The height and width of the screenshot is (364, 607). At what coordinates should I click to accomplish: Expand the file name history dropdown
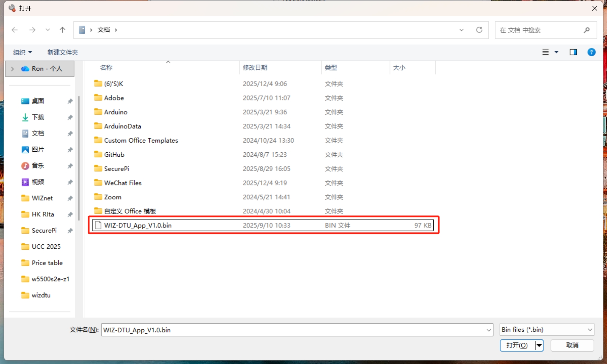[x=488, y=330]
